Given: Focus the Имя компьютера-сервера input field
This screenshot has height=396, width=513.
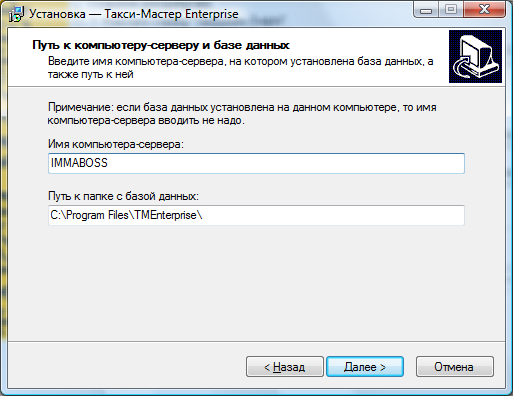Looking at the screenshot, I should [x=256, y=163].
